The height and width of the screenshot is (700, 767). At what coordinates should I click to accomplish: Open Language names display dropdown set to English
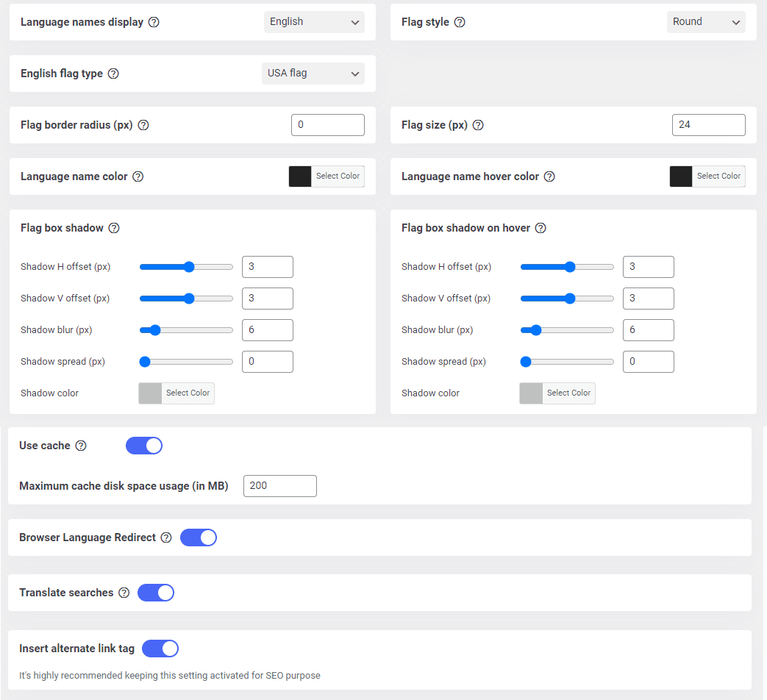point(314,22)
